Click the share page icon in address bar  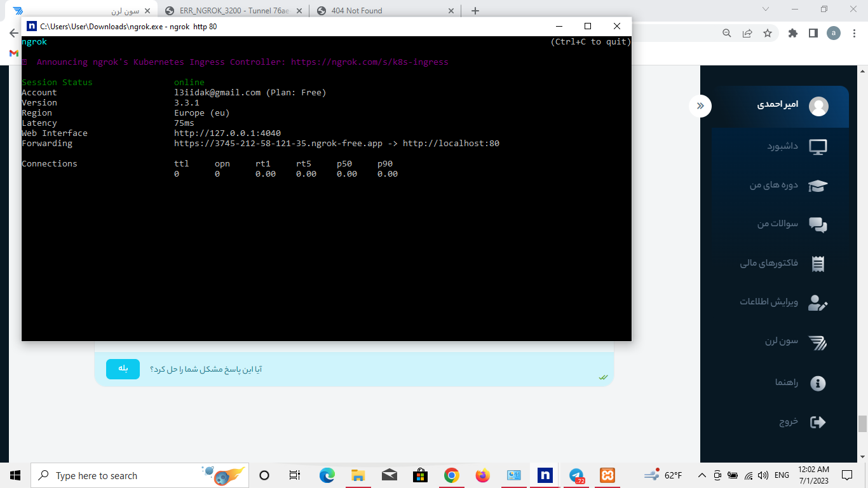747,33
